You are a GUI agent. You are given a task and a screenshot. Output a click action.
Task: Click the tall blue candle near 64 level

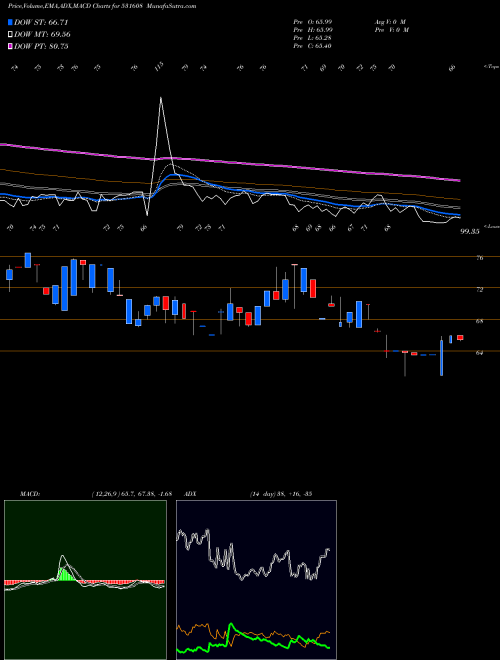coord(441,356)
